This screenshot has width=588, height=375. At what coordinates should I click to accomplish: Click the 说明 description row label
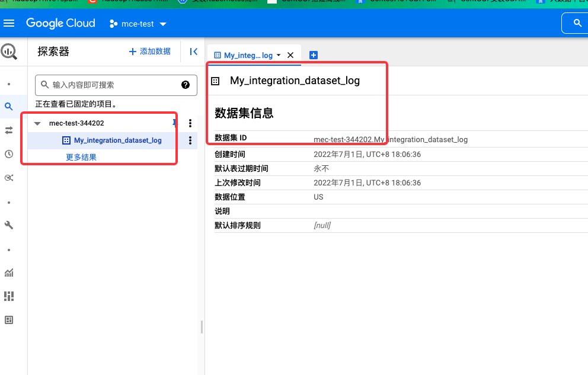coord(222,211)
